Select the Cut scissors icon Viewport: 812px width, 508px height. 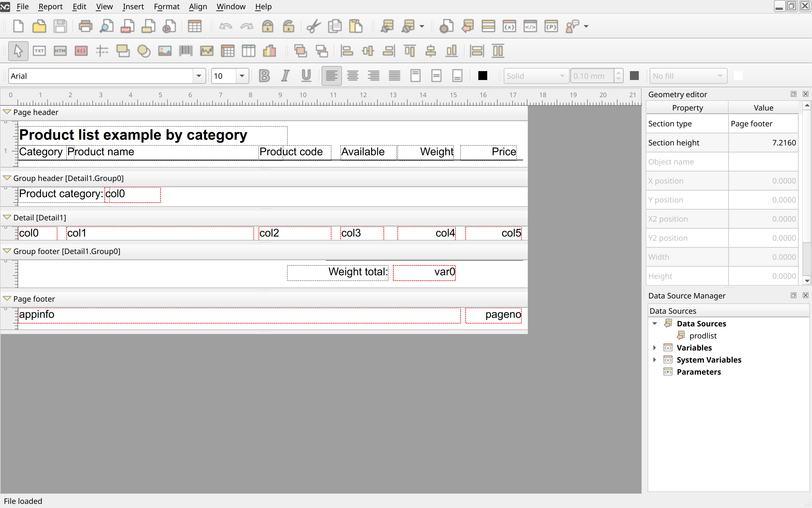tap(314, 26)
